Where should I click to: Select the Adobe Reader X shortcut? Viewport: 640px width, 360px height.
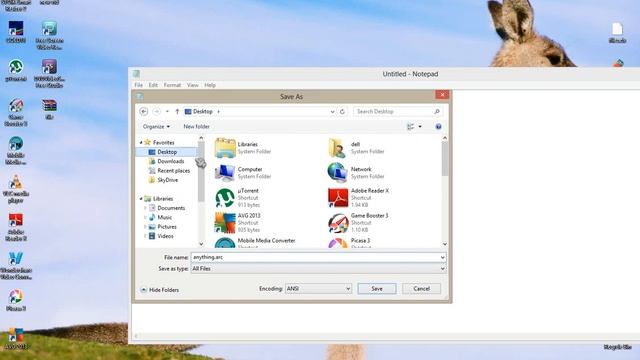click(338, 198)
